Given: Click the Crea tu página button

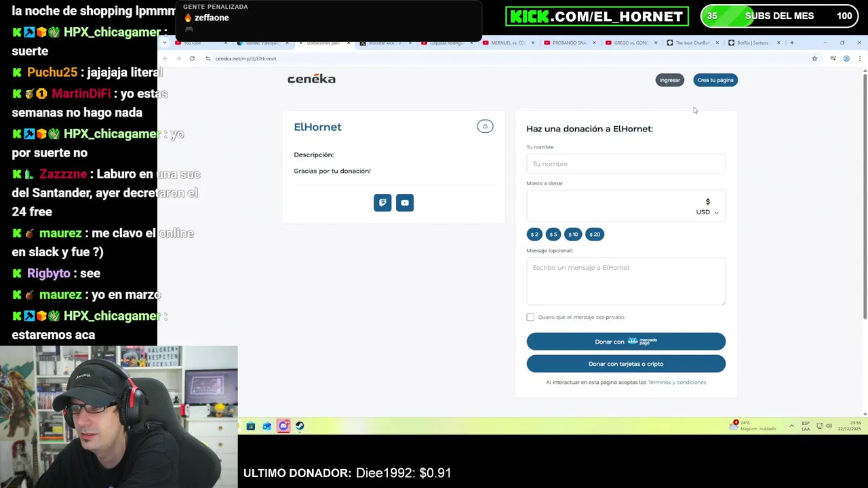Looking at the screenshot, I should coord(715,80).
